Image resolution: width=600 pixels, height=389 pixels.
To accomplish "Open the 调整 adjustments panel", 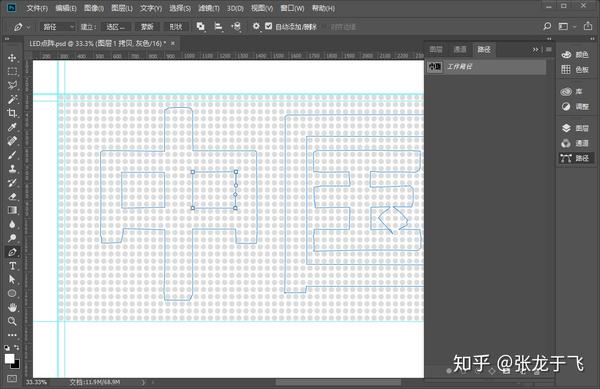I will click(575, 107).
